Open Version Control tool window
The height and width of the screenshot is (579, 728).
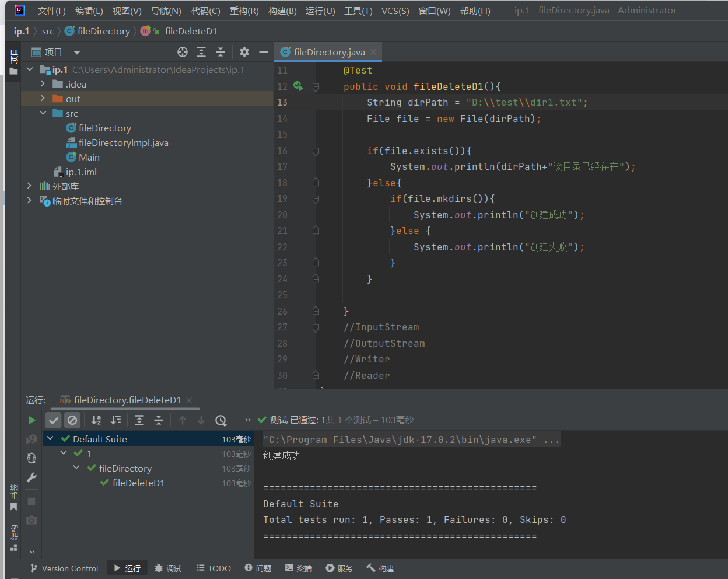click(x=64, y=568)
